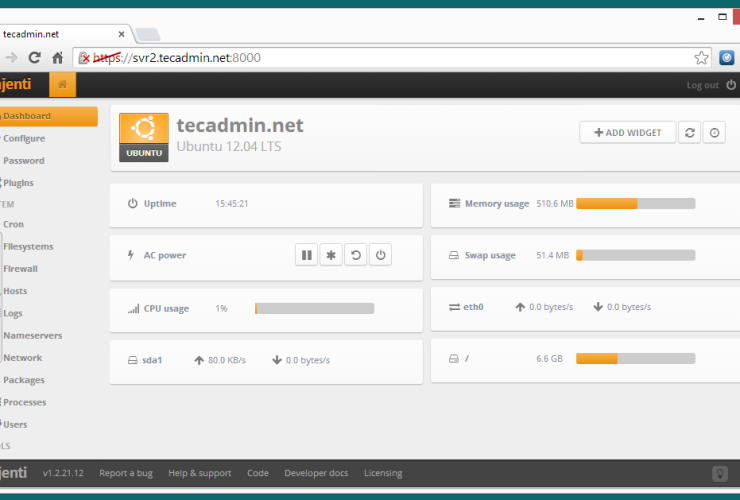Bookmark page with the star icon
The height and width of the screenshot is (500, 740).
coord(702,58)
